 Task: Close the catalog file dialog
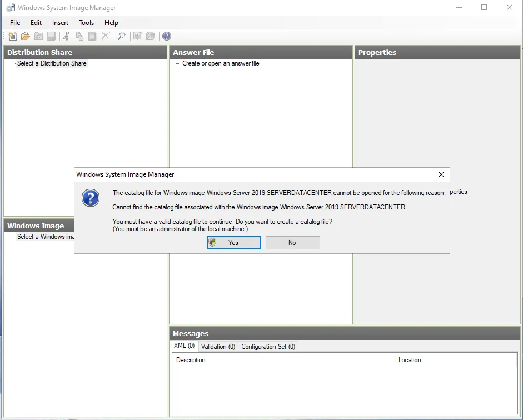click(441, 174)
